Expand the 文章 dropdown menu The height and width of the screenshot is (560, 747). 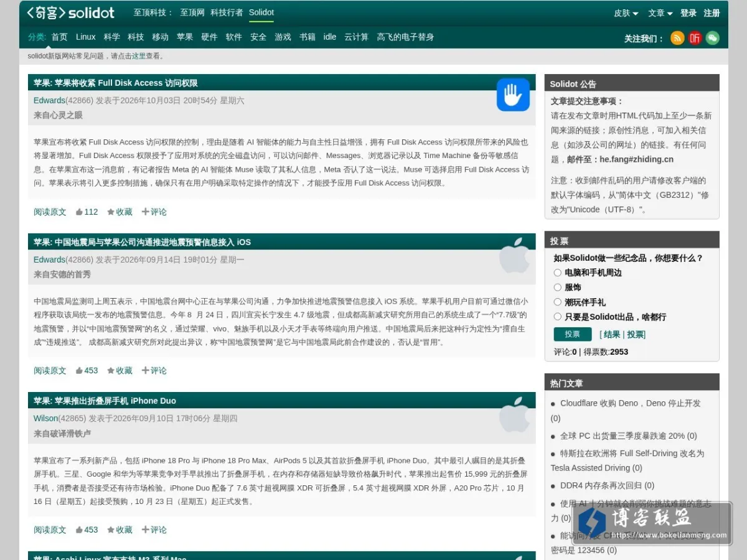point(660,13)
